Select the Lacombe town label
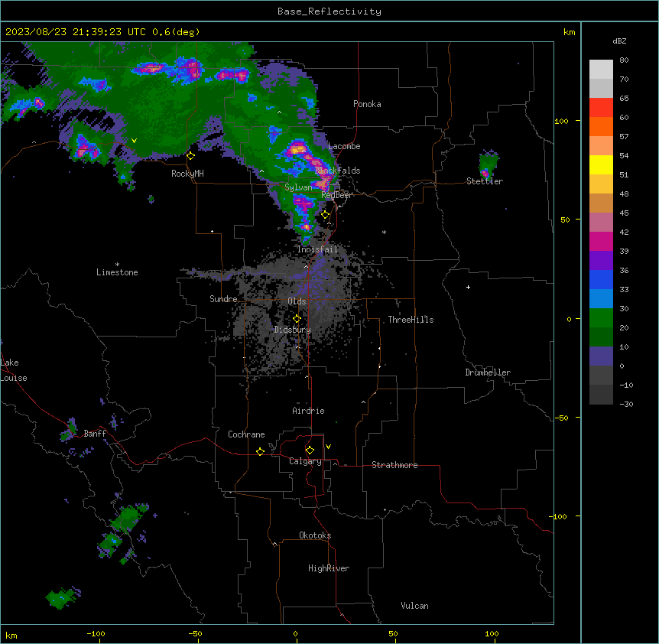Viewport: 659px width, 644px height. 344,146
